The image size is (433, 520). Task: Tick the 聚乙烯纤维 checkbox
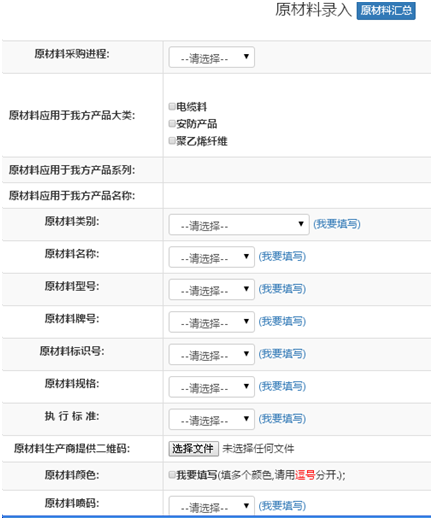(x=172, y=141)
